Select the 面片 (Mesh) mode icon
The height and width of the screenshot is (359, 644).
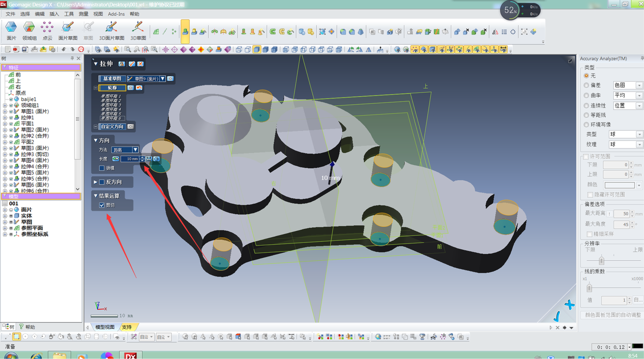[x=11, y=30]
